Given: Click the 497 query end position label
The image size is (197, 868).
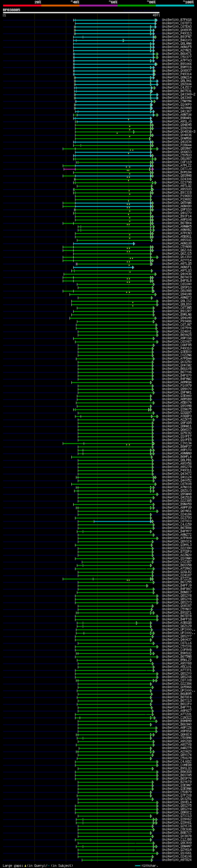Looking at the screenshot, I should coord(155,15).
